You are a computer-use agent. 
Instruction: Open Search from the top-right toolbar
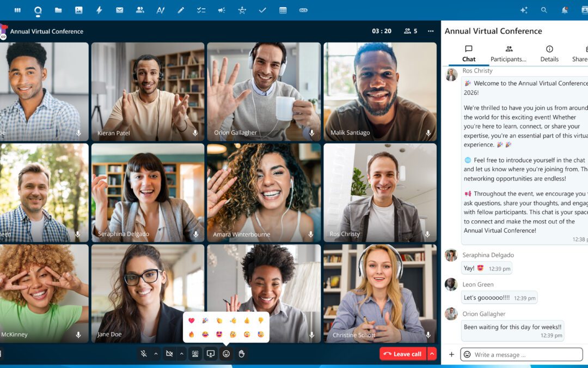[543, 10]
